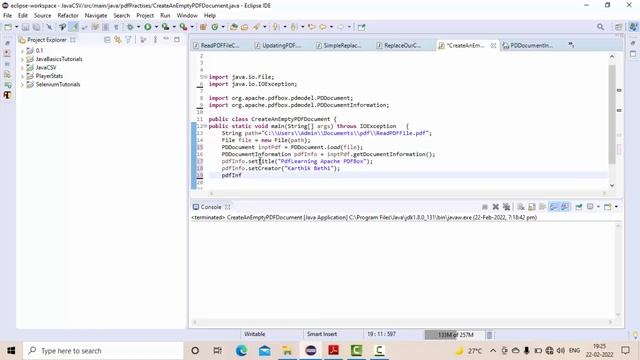Toggle Show Console on Standard Out
This screenshot has height=360, width=640.
click(553, 207)
